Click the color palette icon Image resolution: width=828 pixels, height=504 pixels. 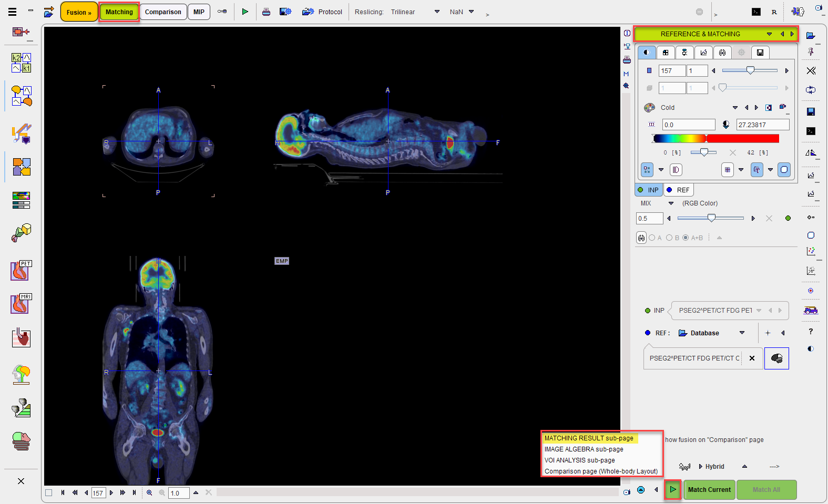(649, 108)
